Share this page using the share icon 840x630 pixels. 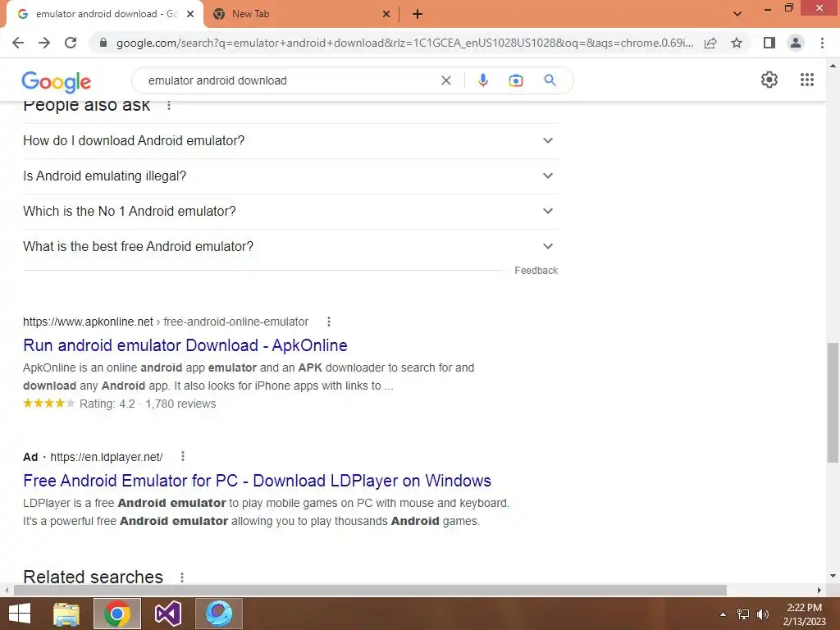(710, 43)
